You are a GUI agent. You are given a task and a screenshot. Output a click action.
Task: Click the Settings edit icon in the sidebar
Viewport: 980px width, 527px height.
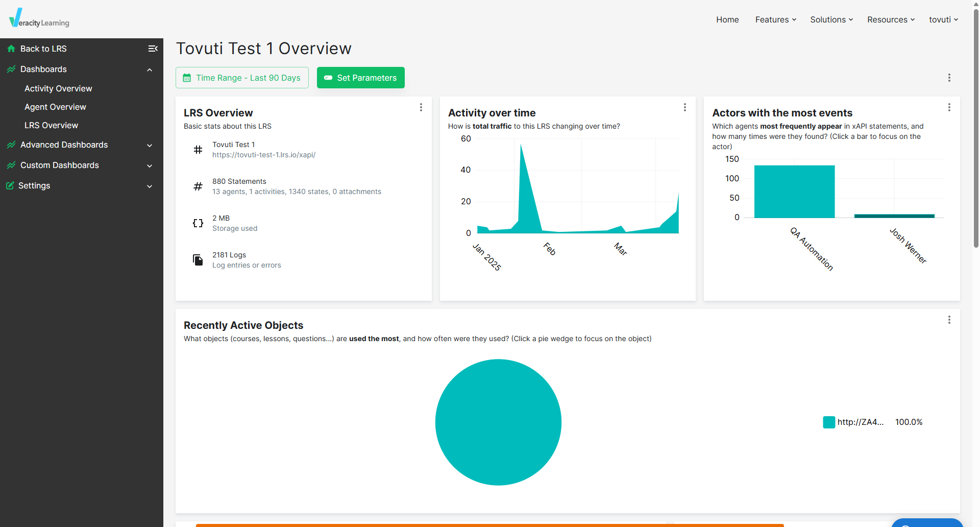[x=10, y=185]
